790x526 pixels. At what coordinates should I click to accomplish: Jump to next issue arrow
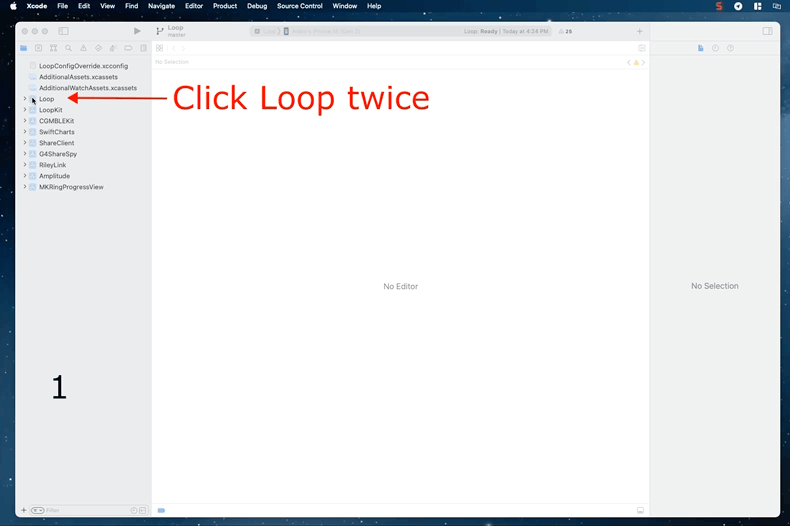click(x=643, y=62)
